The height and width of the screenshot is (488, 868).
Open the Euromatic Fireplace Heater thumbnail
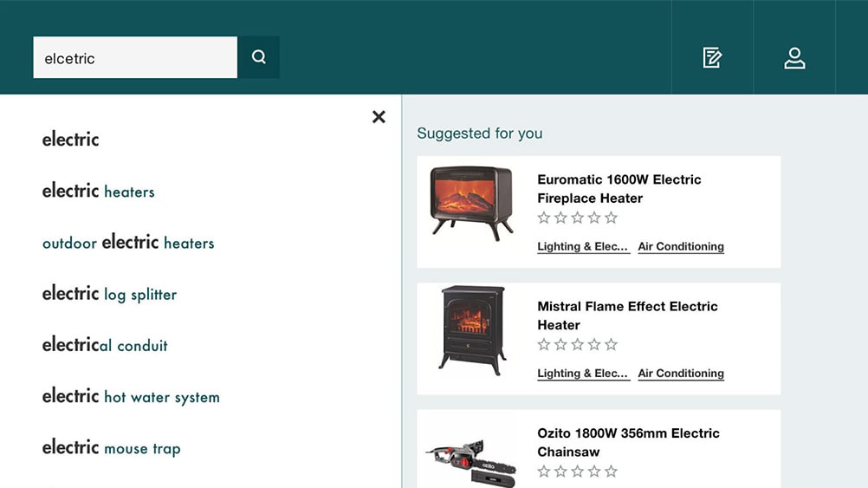click(x=472, y=205)
